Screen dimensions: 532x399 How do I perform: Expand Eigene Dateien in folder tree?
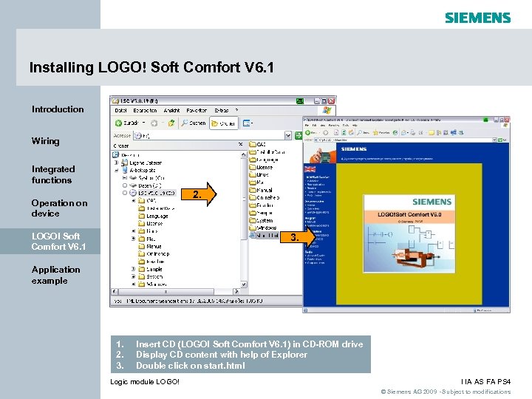117,163
